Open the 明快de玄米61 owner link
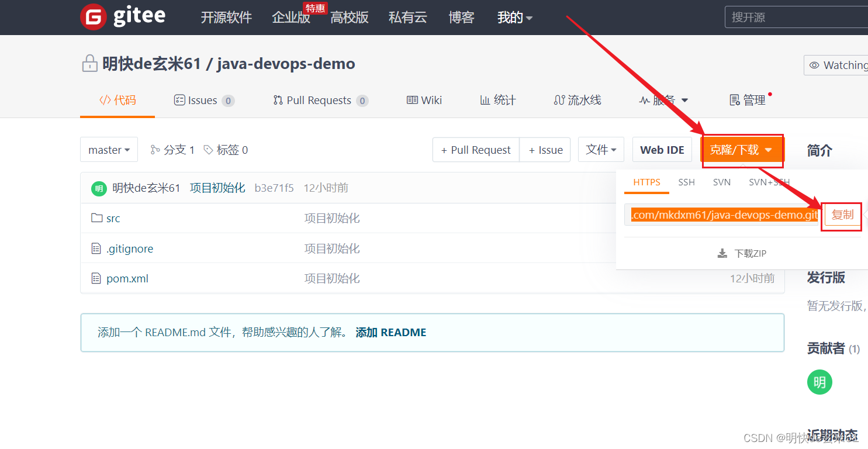The image size is (868, 449). coord(151,64)
